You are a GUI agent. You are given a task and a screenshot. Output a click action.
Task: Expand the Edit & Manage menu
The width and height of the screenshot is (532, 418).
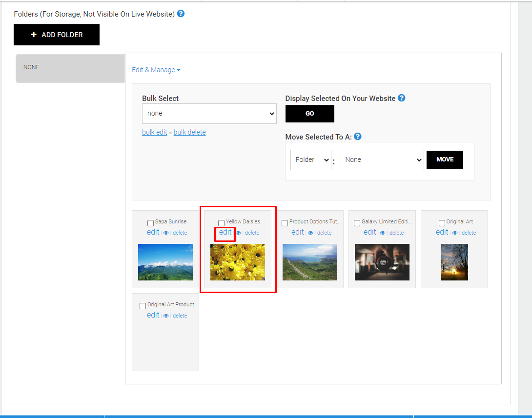click(156, 70)
